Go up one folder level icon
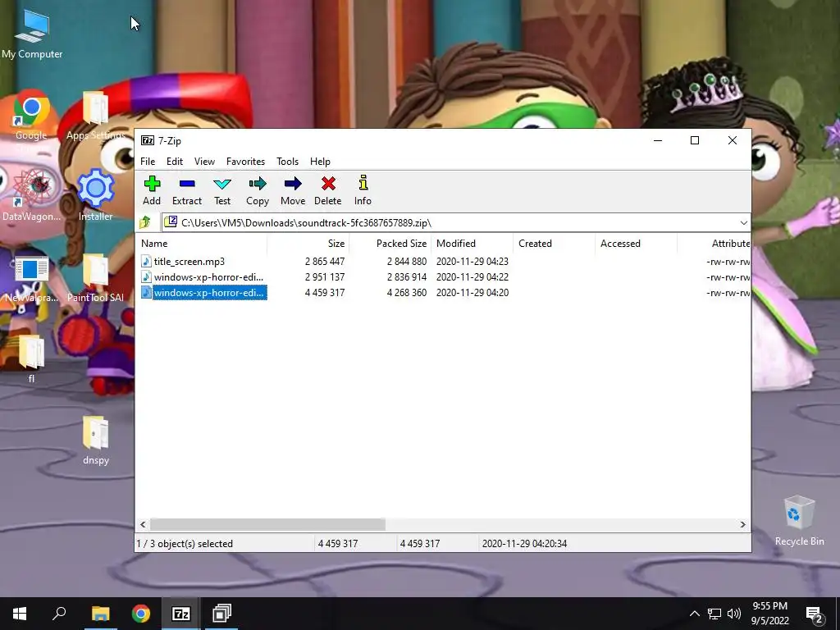This screenshot has height=630, width=840. pos(145,222)
